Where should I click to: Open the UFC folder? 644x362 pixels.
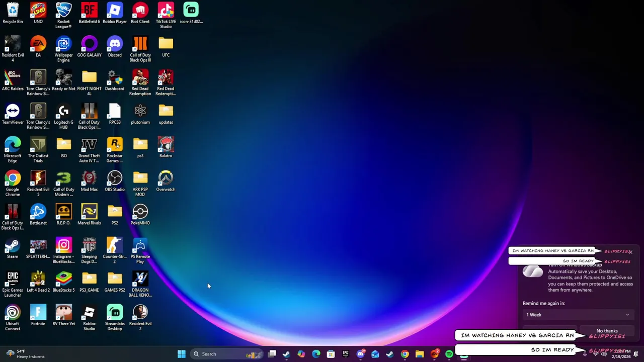point(166,47)
